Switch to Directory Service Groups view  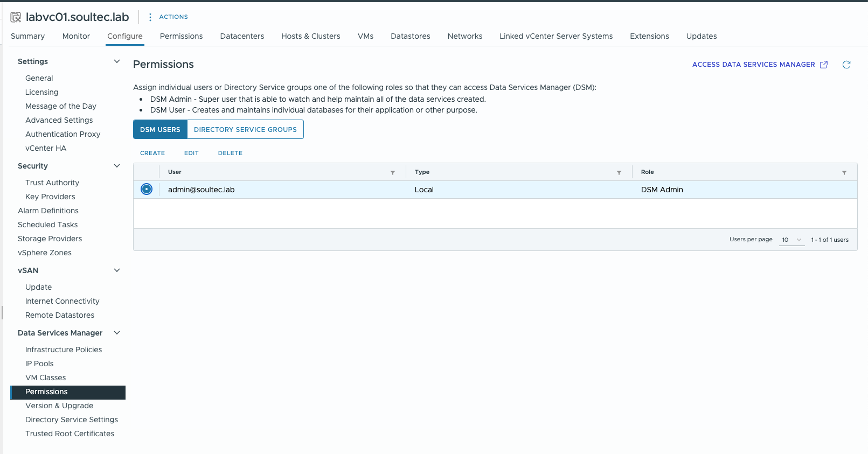(x=245, y=130)
